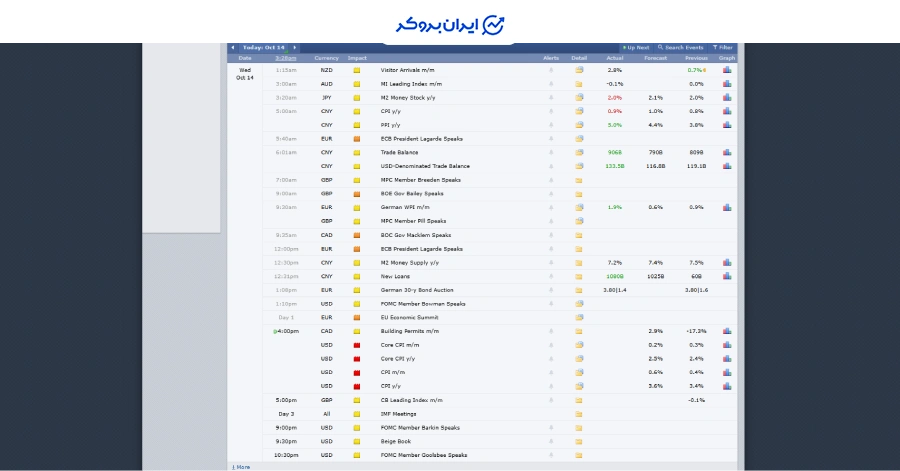Toggle the alert bell for CPI y/y USD

tap(551, 386)
